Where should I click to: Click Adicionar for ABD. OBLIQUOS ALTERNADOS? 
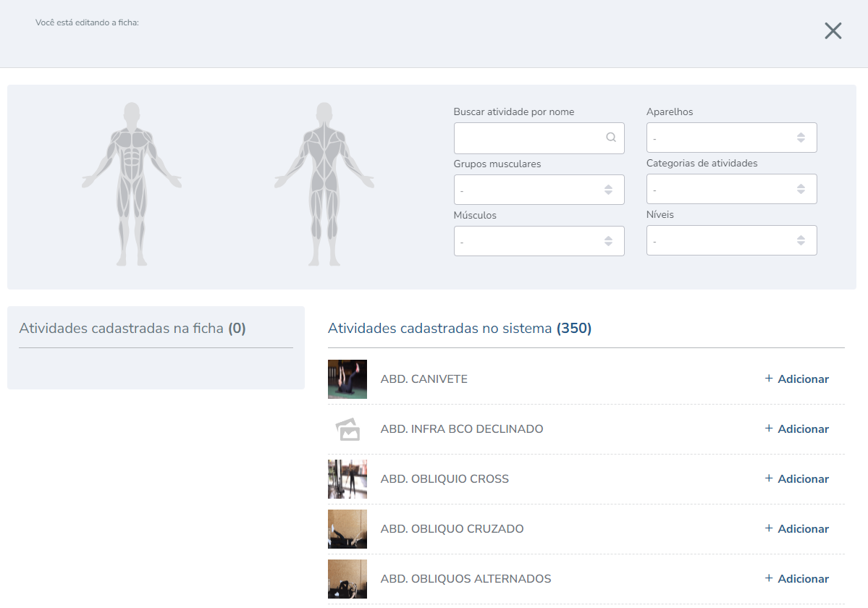tap(796, 579)
